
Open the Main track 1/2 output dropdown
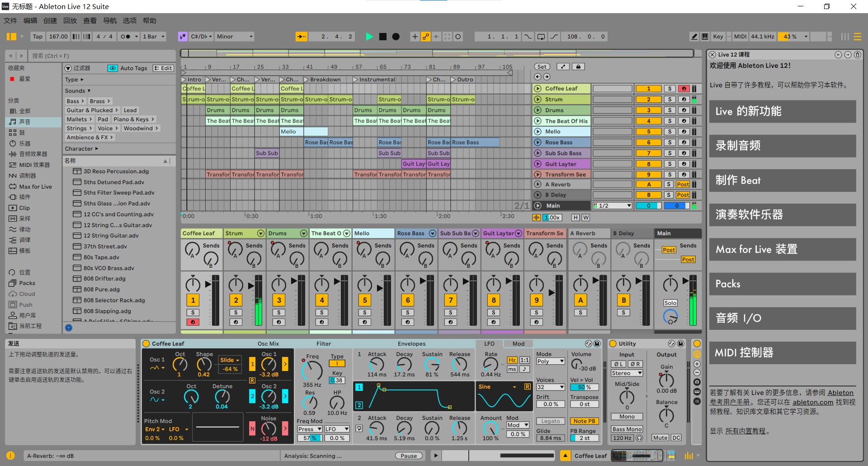pyautogui.click(x=613, y=206)
